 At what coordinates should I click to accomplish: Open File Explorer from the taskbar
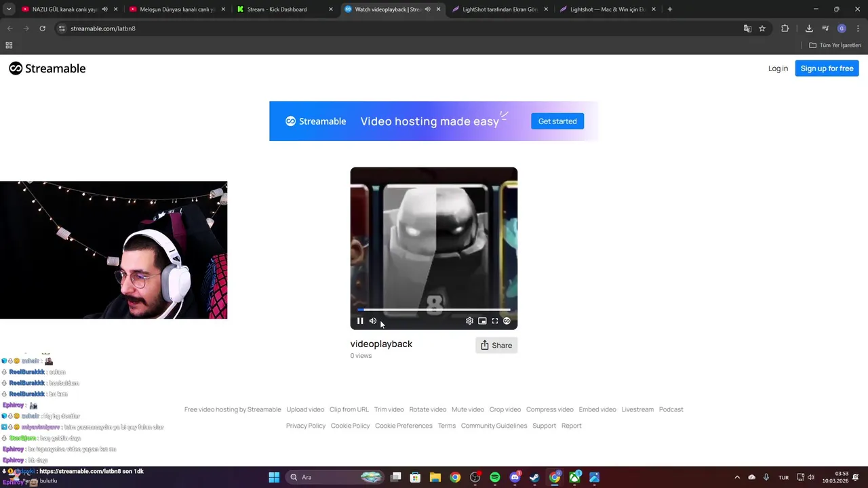[435, 477]
